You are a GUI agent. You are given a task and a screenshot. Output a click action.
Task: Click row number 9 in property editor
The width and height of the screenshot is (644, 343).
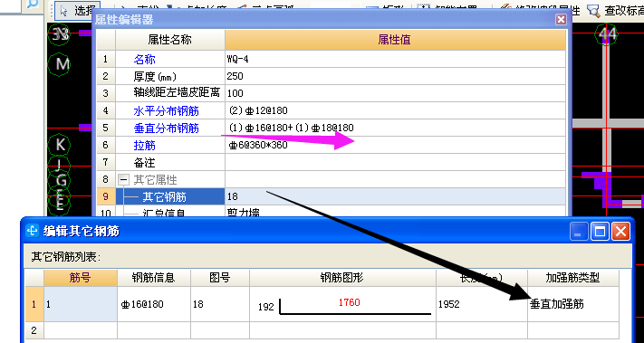pyautogui.click(x=106, y=197)
